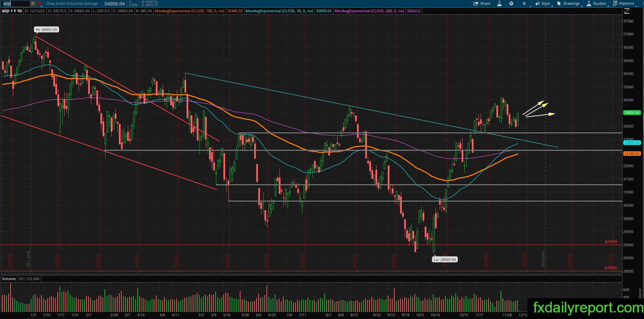The height and width of the screenshot is (319, 644).
Task: Open the symbol selector dropdown arrow
Action: 33,3
